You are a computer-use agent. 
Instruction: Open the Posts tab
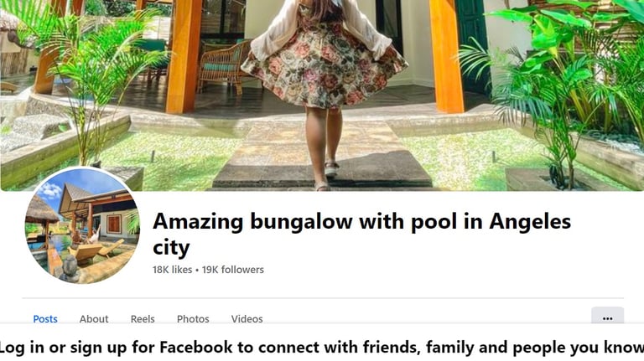[x=45, y=319]
